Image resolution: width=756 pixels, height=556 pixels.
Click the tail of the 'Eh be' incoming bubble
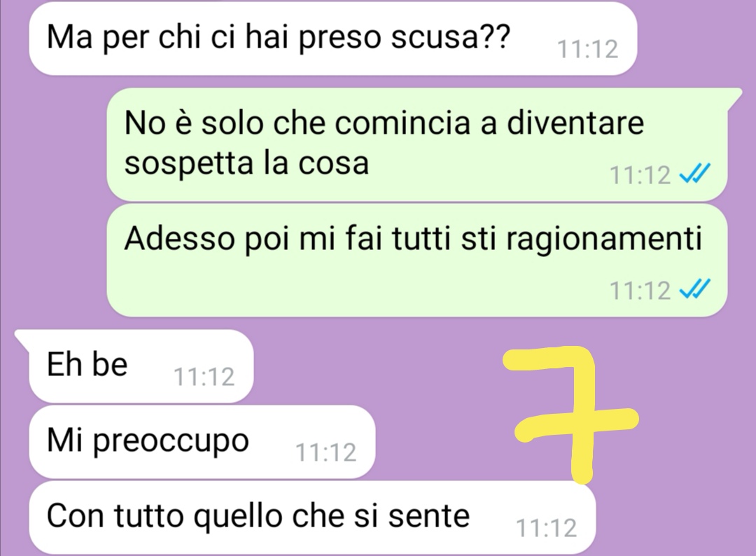click(x=22, y=336)
